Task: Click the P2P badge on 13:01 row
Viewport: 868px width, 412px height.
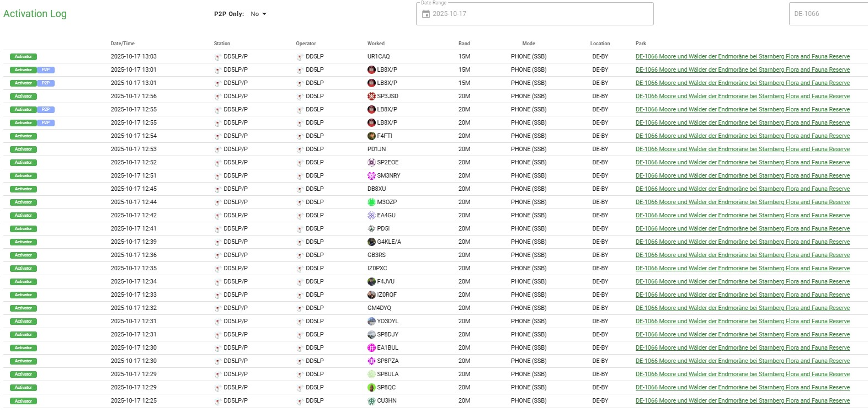Action: click(46, 70)
